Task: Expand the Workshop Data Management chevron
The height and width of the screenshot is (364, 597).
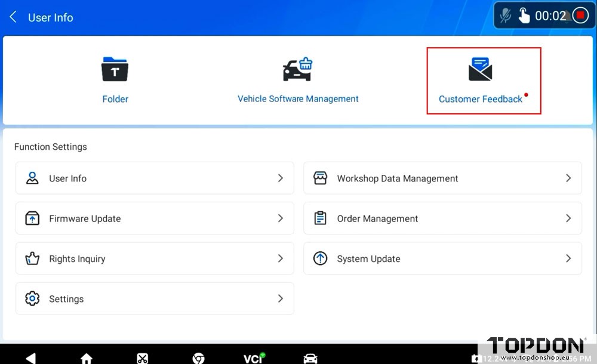Action: click(x=568, y=178)
